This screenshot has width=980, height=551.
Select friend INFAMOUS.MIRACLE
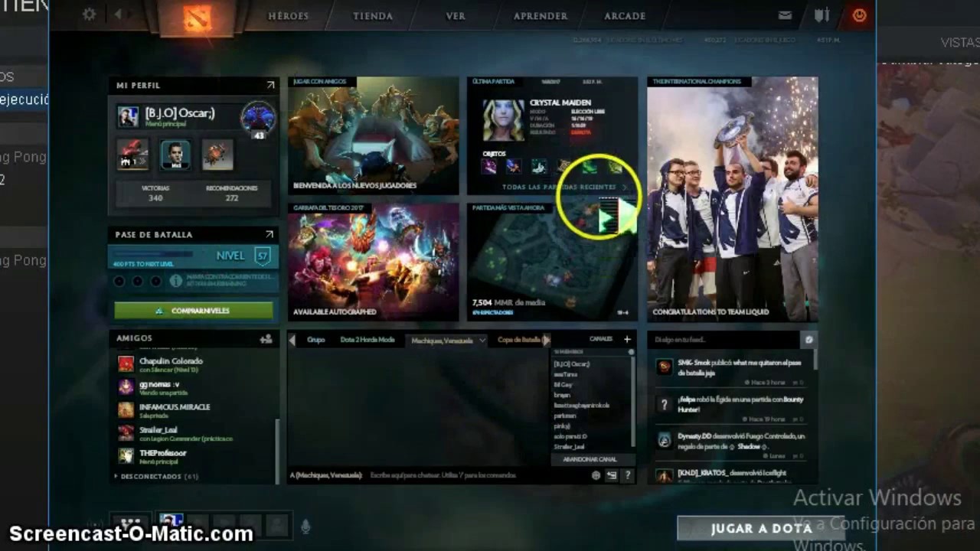pyautogui.click(x=195, y=409)
